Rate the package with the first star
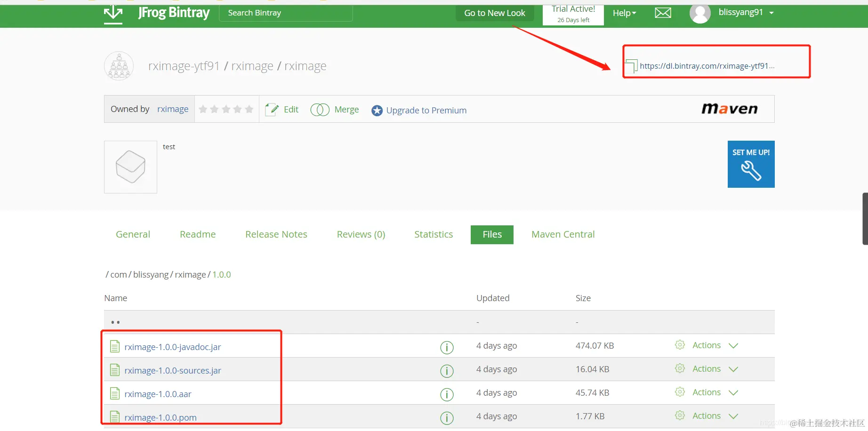Viewport: 868px width, 431px height. [x=203, y=109]
